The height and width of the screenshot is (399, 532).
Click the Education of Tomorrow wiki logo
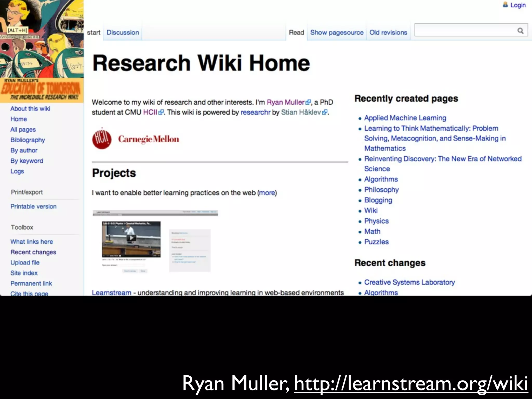click(42, 51)
